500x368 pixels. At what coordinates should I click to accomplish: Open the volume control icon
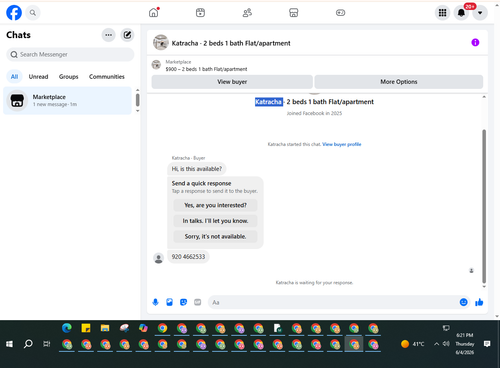446,344
